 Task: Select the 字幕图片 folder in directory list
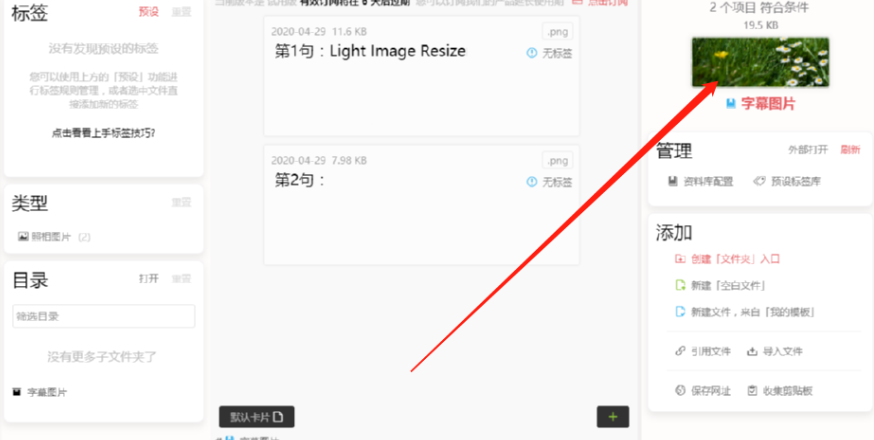click(40, 393)
